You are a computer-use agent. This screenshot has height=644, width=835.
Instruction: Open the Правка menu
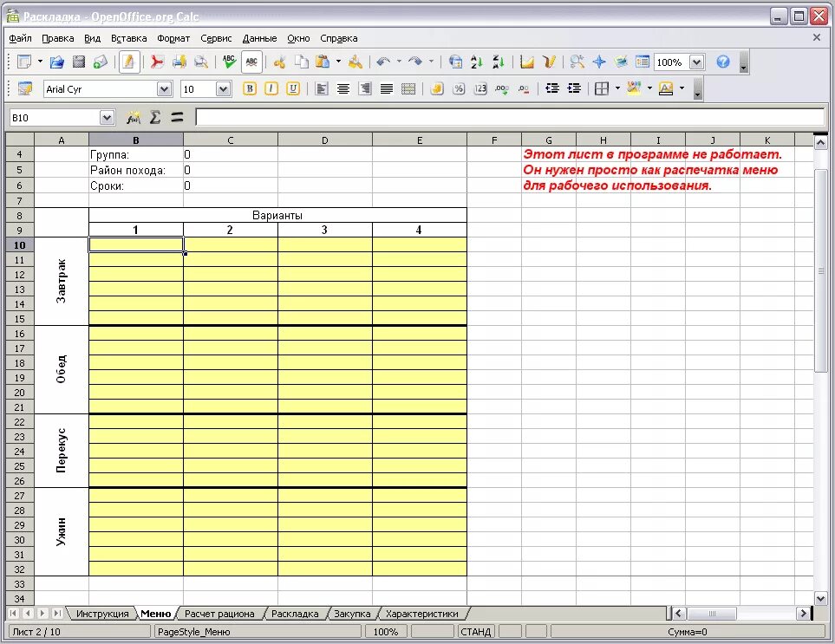[57, 38]
